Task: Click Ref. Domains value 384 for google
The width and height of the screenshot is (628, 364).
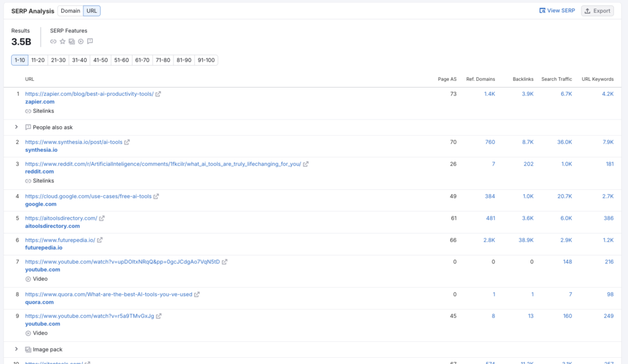Action: tap(490, 196)
